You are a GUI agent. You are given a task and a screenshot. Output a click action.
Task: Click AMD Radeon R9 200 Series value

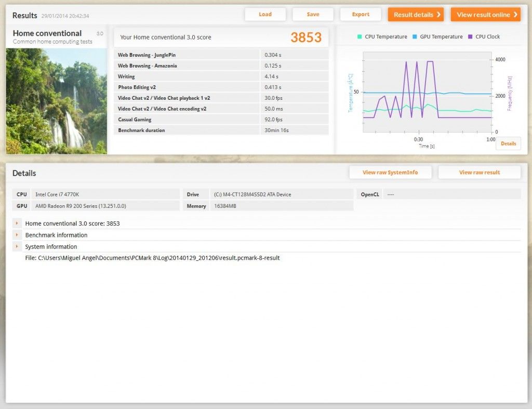[81, 206]
